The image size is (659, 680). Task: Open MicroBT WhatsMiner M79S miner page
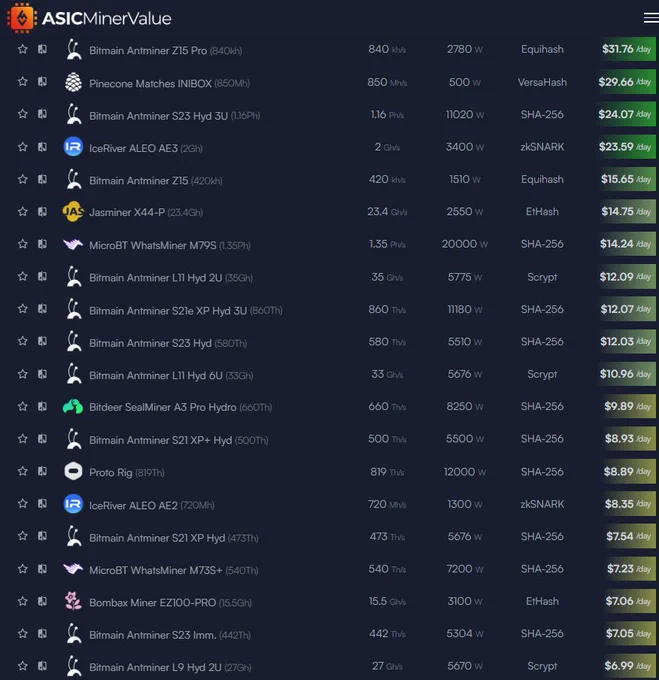click(170, 245)
